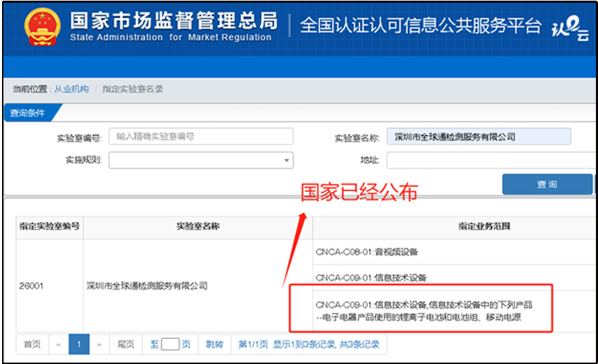Click the 实验室名称 text field
This screenshot has height=364, width=598.
(x=478, y=137)
